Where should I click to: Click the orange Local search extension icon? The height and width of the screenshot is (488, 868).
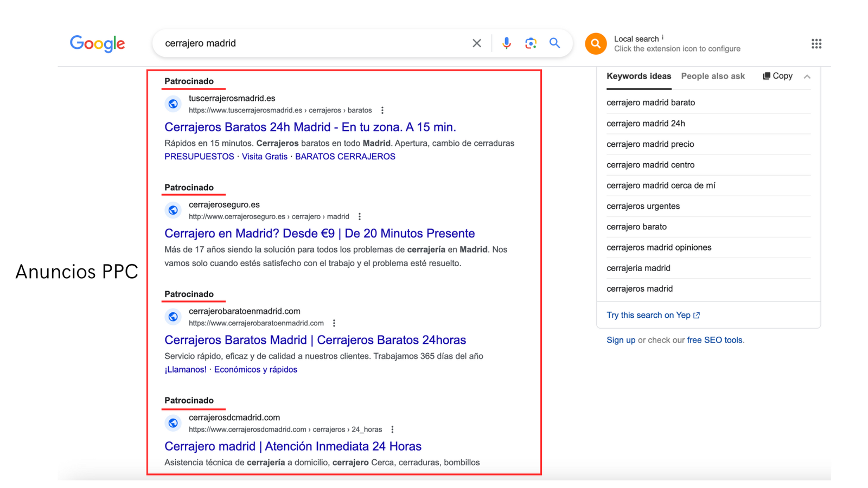click(595, 43)
